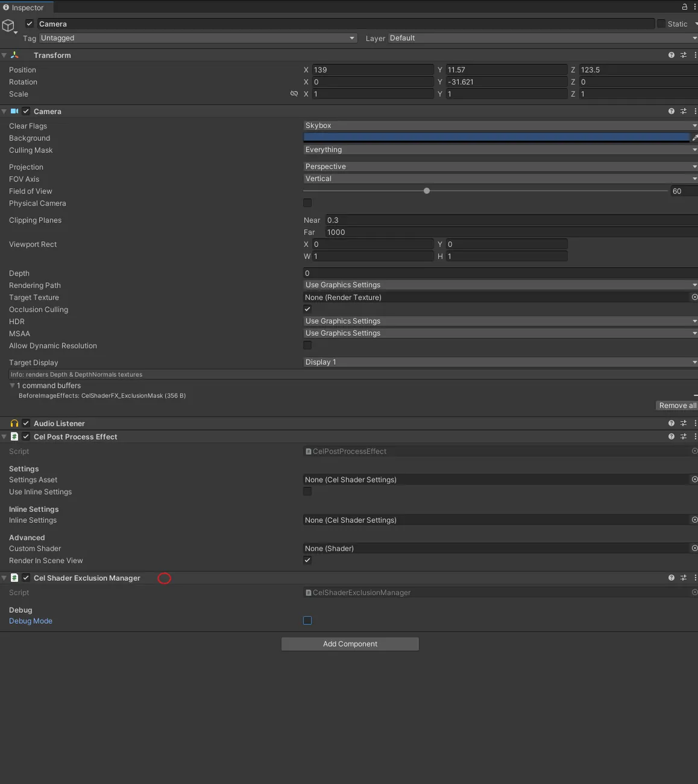
Task: Change the Projection dropdown
Action: [x=500, y=166]
